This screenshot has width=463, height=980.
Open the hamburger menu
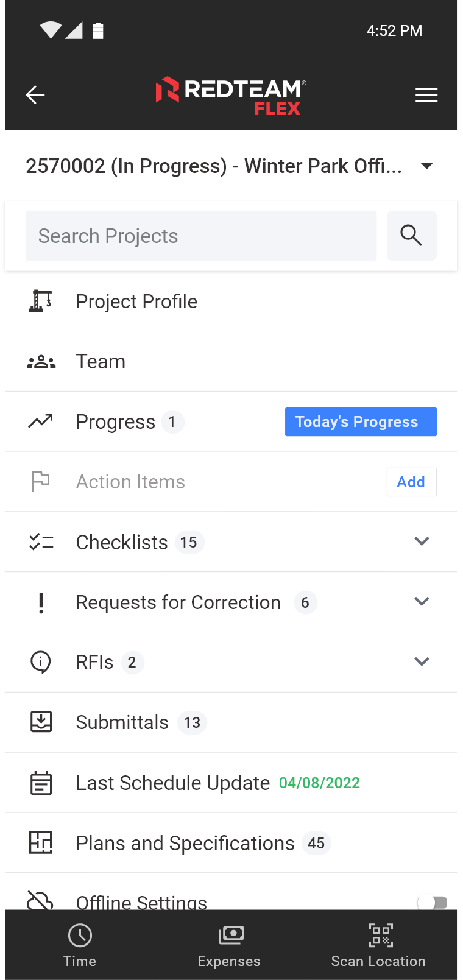(426, 94)
